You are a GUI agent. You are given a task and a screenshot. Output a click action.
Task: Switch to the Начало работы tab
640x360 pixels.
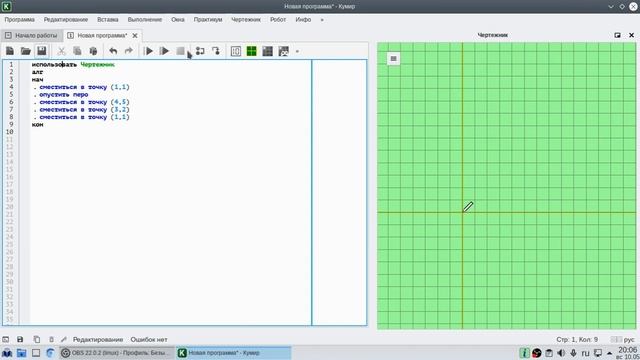(32, 36)
